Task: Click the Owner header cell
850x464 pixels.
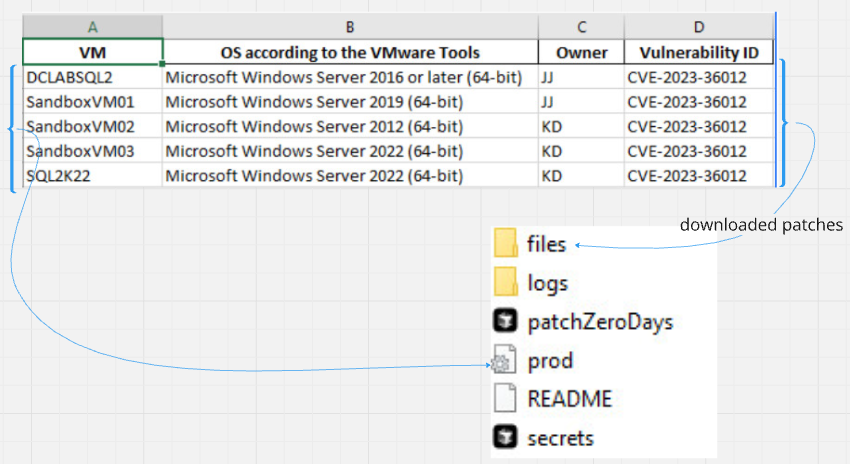Action: coord(580,52)
